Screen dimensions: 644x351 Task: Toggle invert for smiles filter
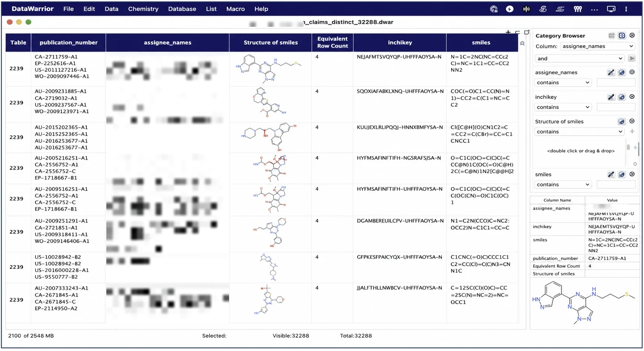pos(622,175)
